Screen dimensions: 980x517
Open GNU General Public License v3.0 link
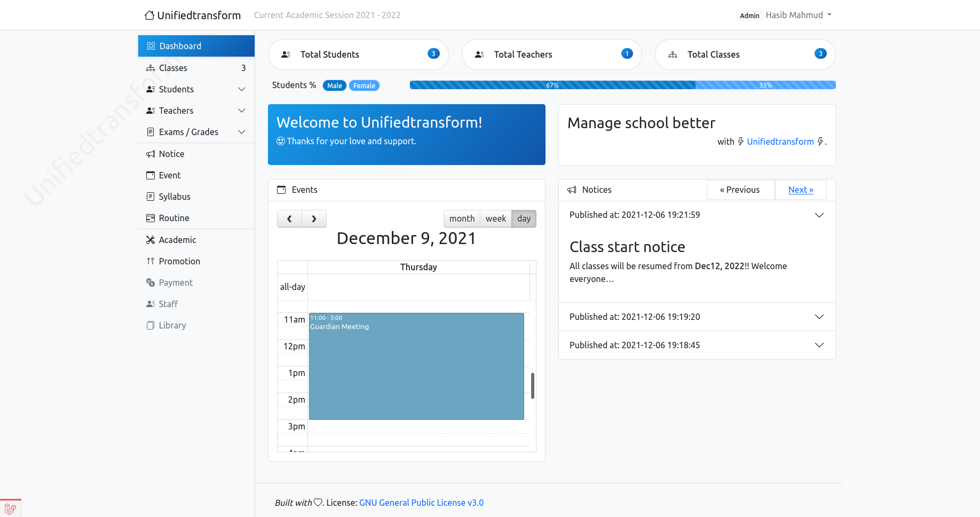click(x=421, y=503)
